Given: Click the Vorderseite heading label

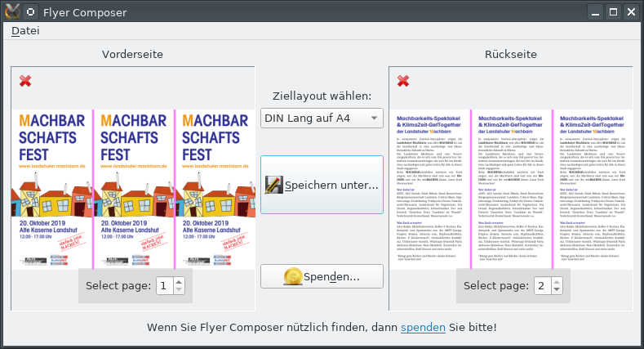Looking at the screenshot, I should pyautogui.click(x=133, y=54).
